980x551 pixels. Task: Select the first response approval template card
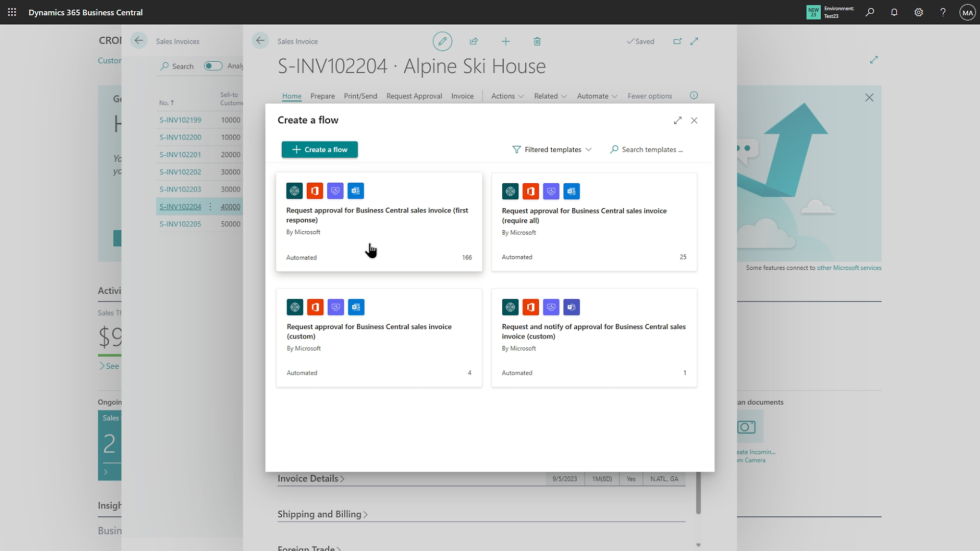(x=379, y=222)
